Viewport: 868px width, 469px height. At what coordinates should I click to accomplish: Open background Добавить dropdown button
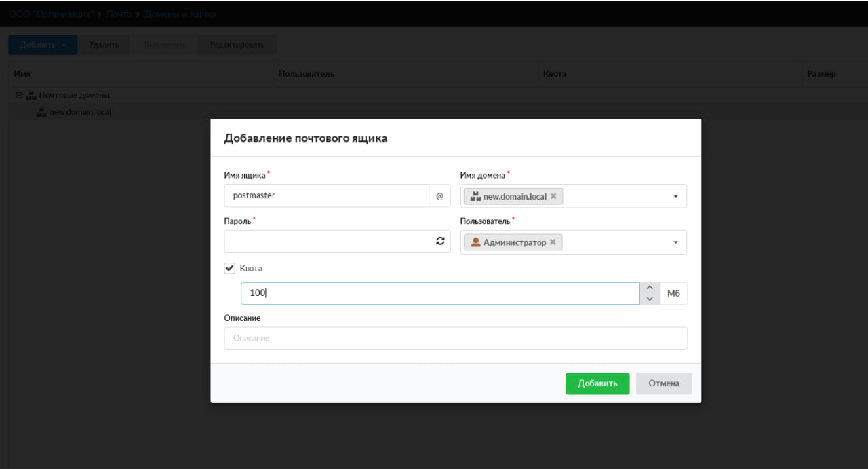coord(43,45)
